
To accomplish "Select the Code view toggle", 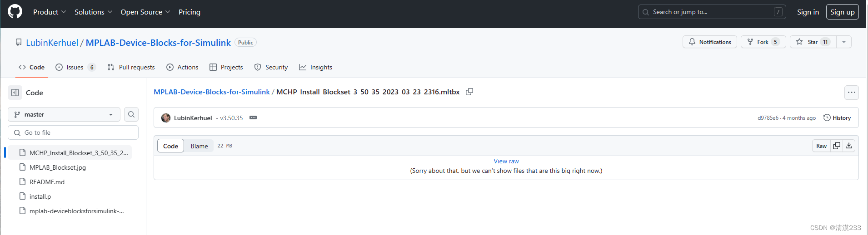I will click(170, 146).
